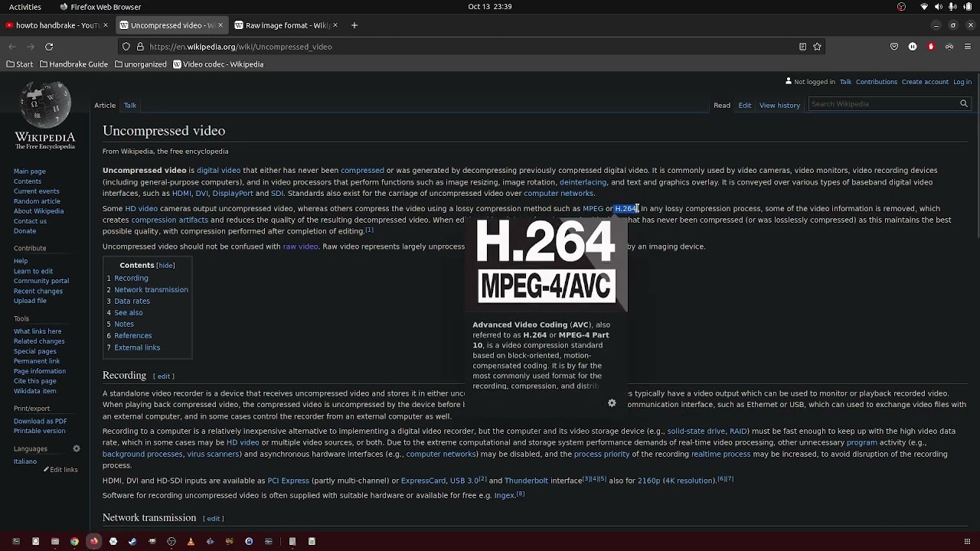
Task: Jump to 'Network transmission' in Contents
Action: point(151,290)
